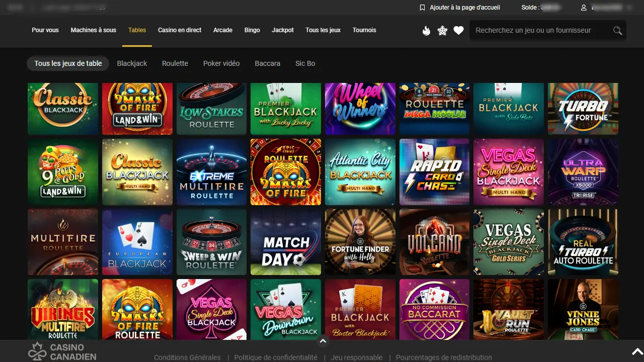
Task: Open Volcano Roulette game
Action: (435, 242)
